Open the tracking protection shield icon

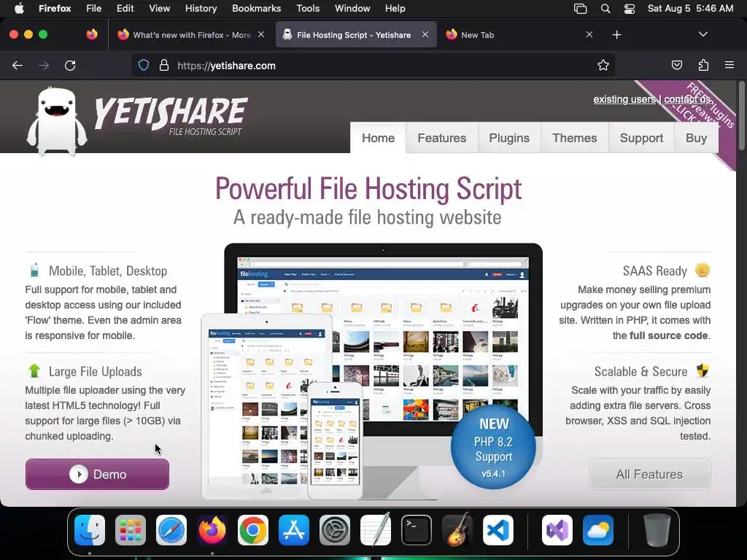pos(144,65)
